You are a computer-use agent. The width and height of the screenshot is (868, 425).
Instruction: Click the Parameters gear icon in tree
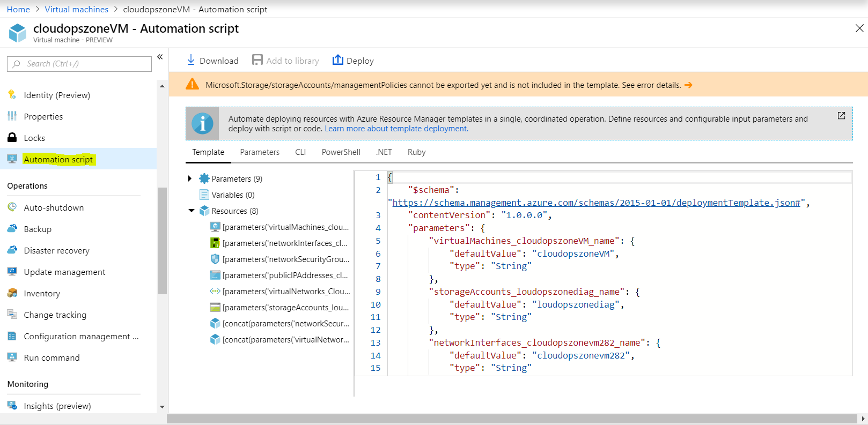[204, 178]
